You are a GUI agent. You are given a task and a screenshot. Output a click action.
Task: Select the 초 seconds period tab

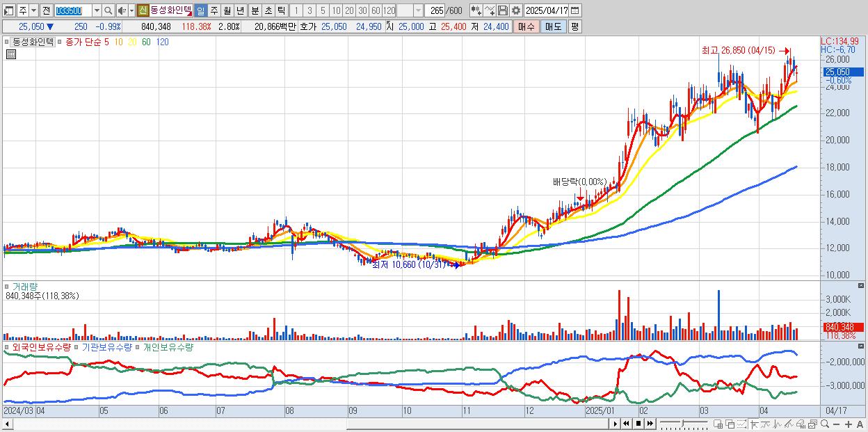(x=268, y=10)
